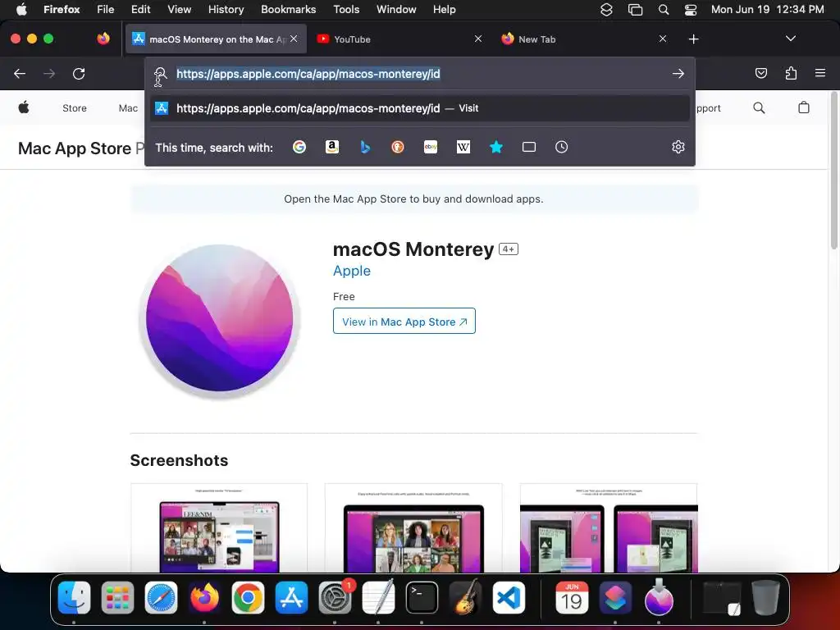Open the Firefox View pinned tab
840x630 pixels.
103,39
